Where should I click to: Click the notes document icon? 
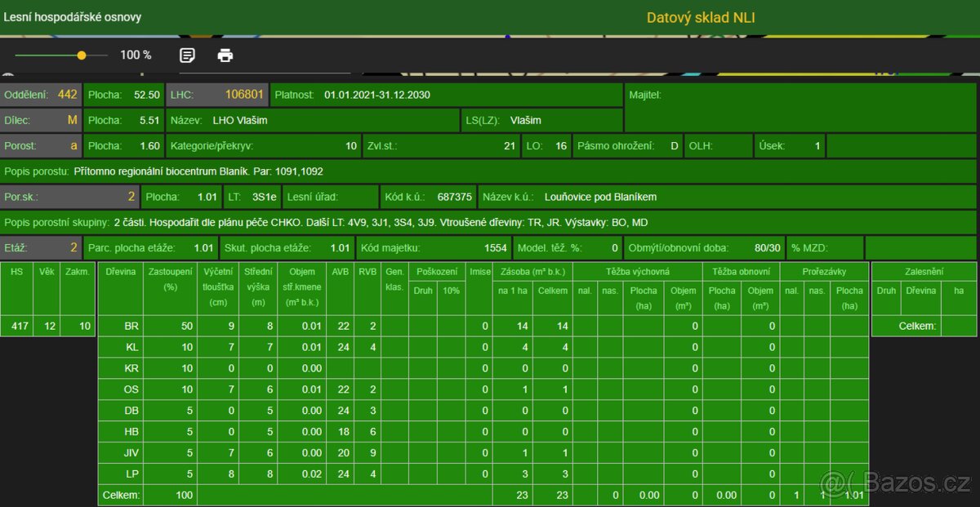pyautogui.click(x=187, y=56)
